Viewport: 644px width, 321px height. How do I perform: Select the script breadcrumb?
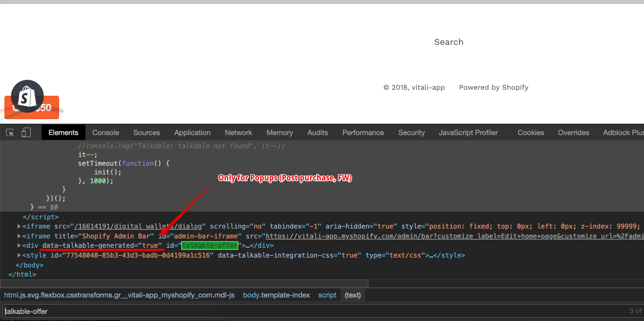pos(327,295)
